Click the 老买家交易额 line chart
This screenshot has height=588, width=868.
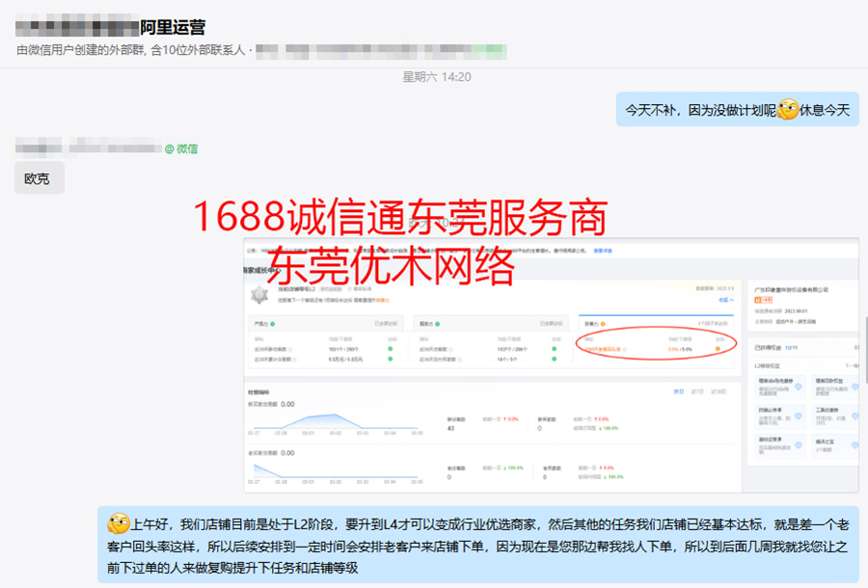pos(335,470)
